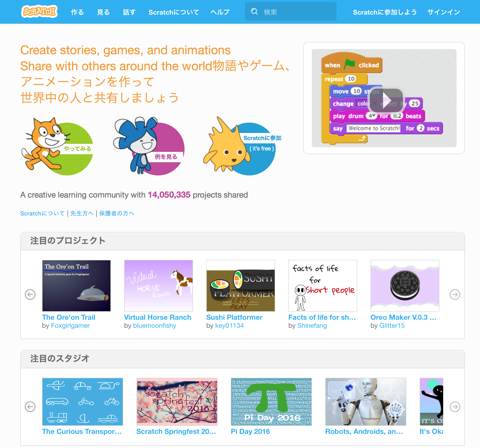
Task: Click Scratch Springfest 20... studio title
Action: 176,431
